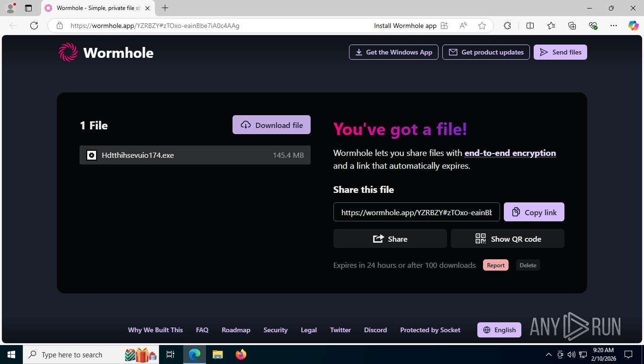
Task: Open Copilot sidebar icon
Action: coord(633,26)
